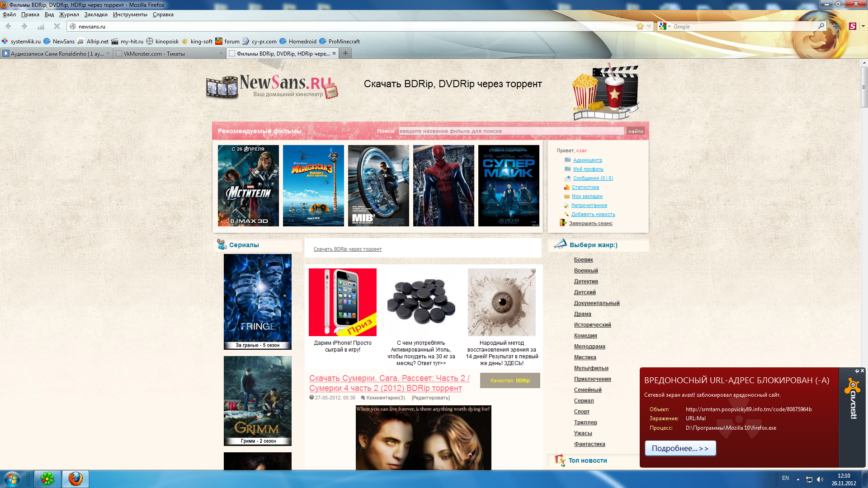The image size is (868, 488).
Task: Expand the address bar history dropdown arrow
Action: pos(649,26)
